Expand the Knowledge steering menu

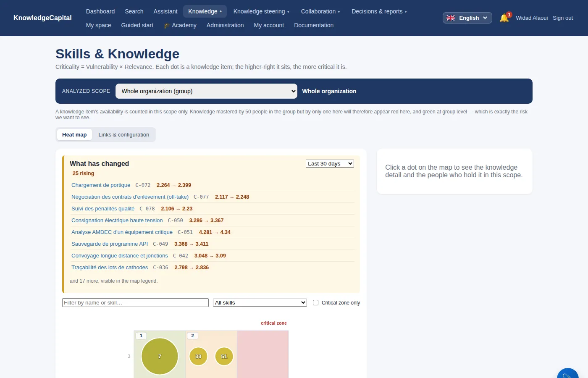(261, 11)
